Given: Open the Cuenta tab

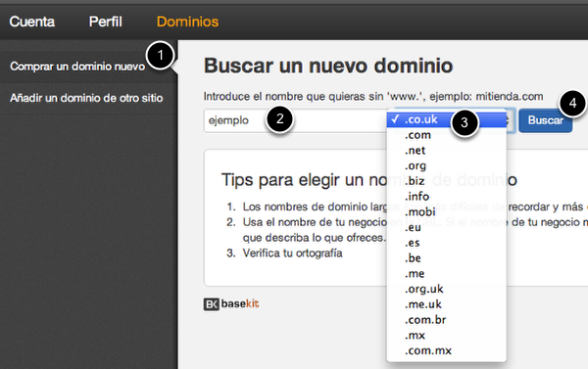Looking at the screenshot, I should [x=32, y=22].
